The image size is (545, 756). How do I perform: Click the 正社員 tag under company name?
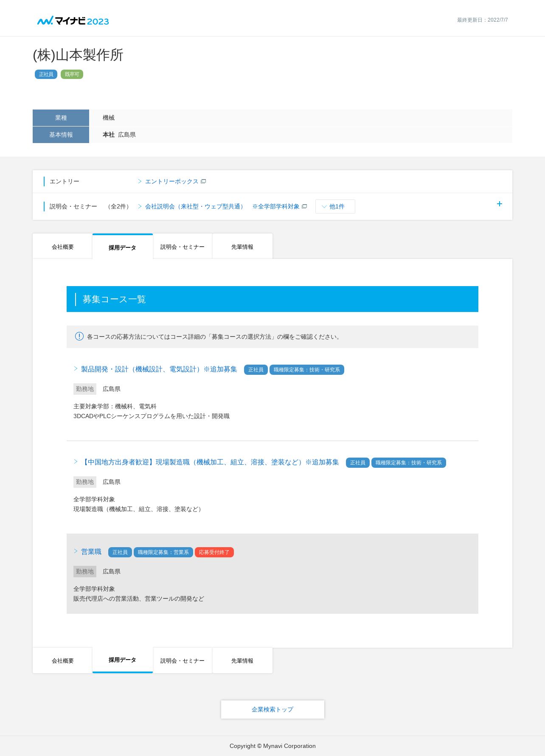point(46,74)
